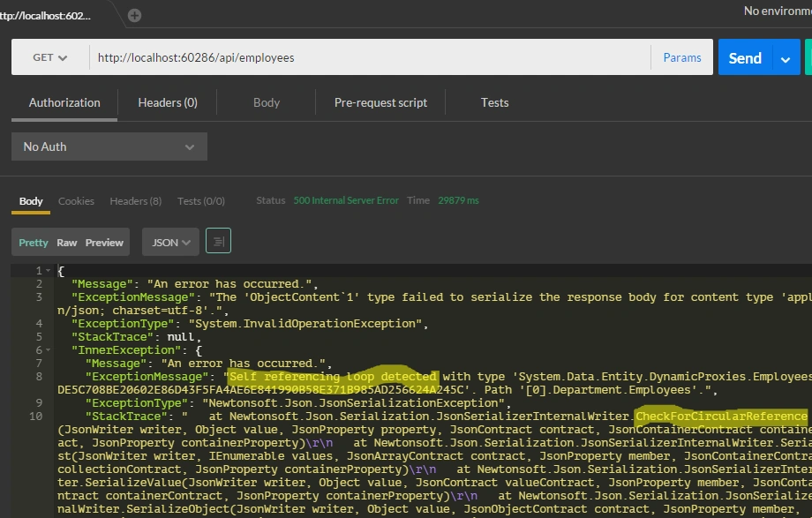Switch to the request Tests tab
Viewport: 812px width, 518px height.
pos(494,102)
